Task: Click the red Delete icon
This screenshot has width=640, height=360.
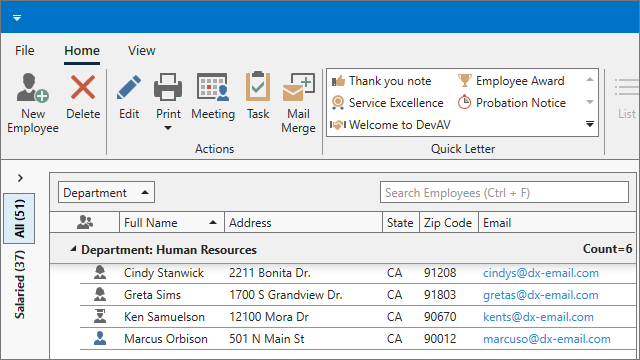Action: pyautogui.click(x=83, y=87)
